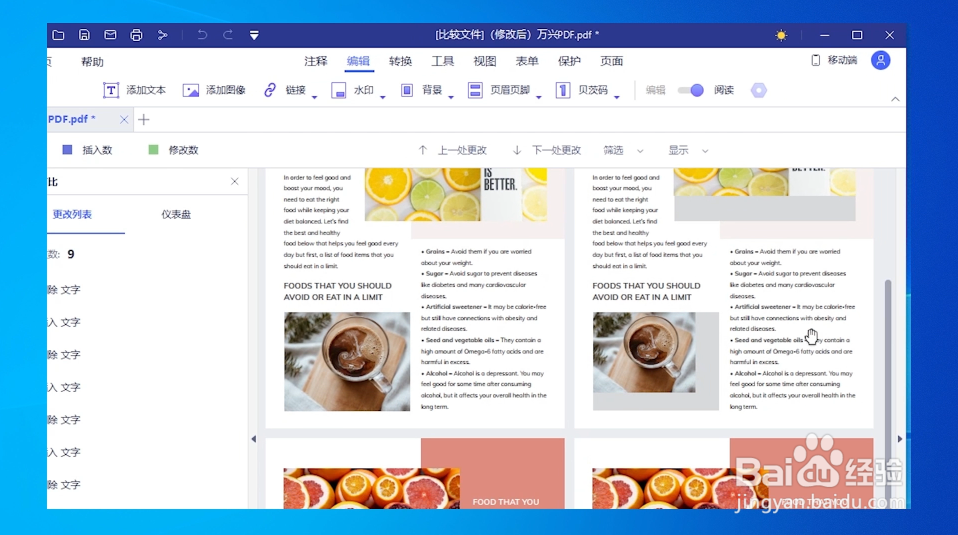Print the document using printer icon
The height and width of the screenshot is (535, 958).
(136, 35)
